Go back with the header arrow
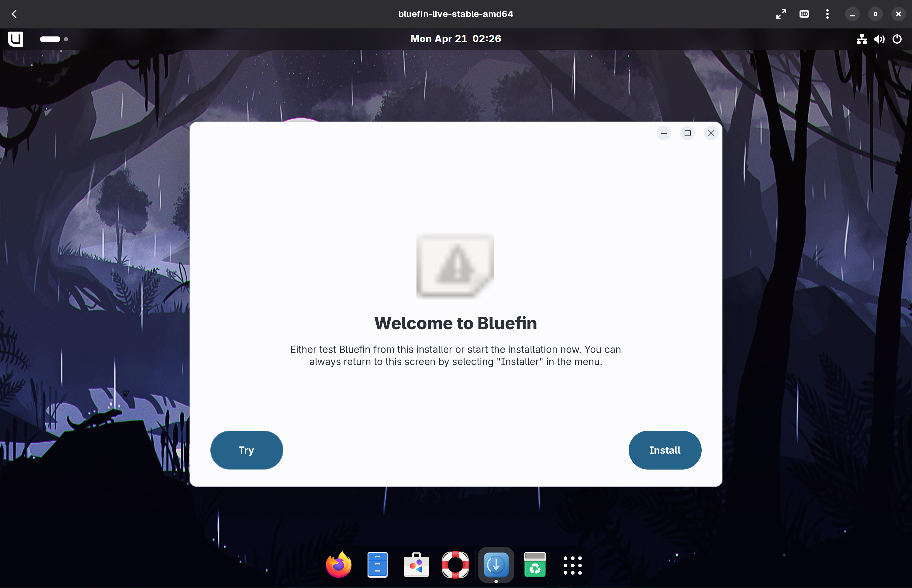Image resolution: width=912 pixels, height=588 pixels. click(14, 14)
